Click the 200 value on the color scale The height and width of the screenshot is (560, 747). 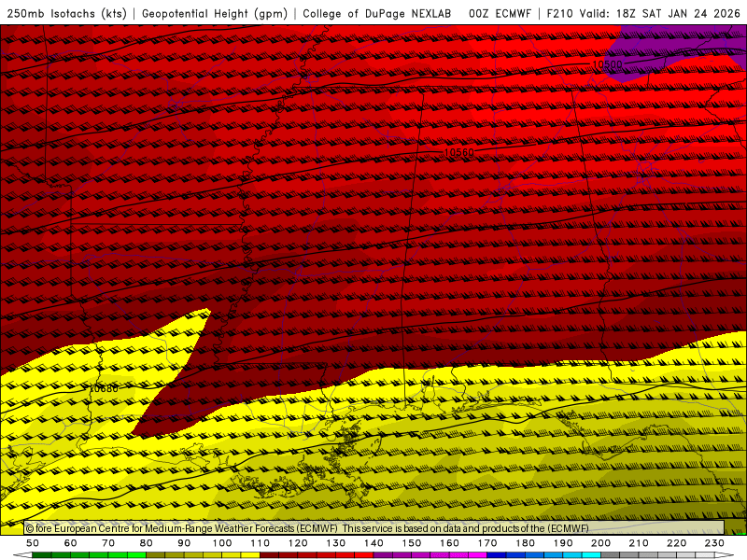pyautogui.click(x=600, y=543)
